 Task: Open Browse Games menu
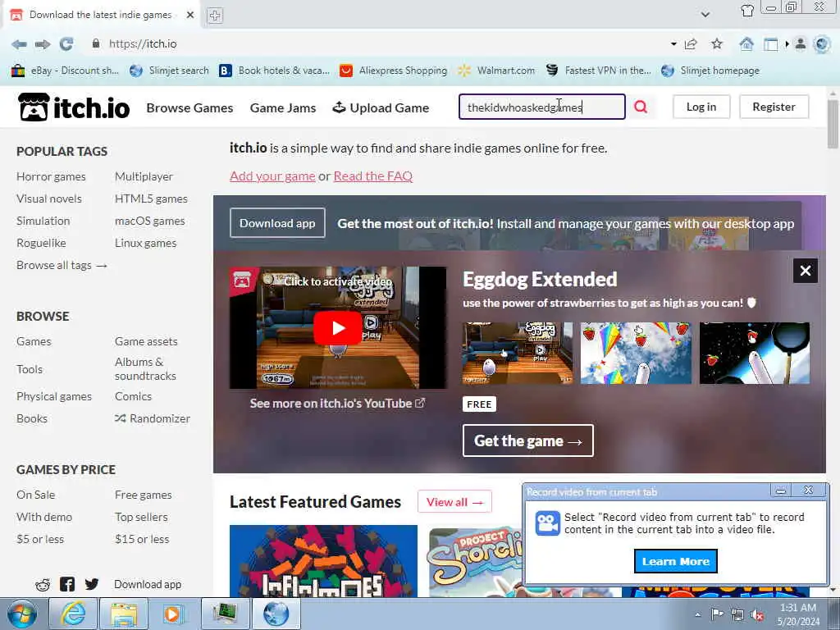pos(189,107)
